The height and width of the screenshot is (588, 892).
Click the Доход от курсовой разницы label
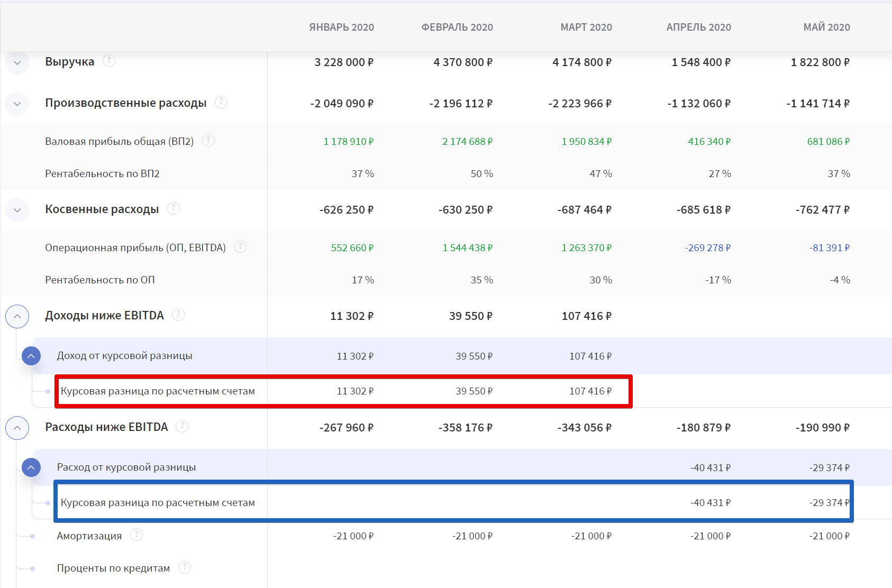click(125, 356)
